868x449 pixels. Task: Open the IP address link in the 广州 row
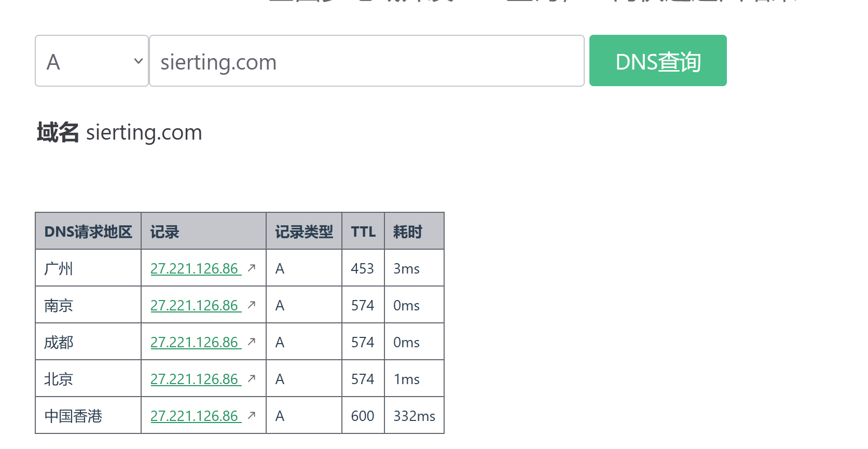(195, 269)
